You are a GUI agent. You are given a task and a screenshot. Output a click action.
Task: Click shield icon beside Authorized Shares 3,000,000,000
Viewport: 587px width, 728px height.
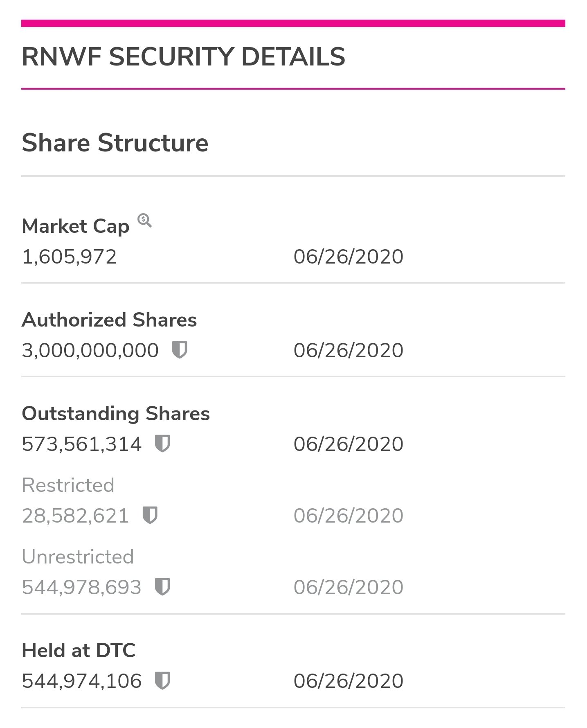(x=180, y=350)
